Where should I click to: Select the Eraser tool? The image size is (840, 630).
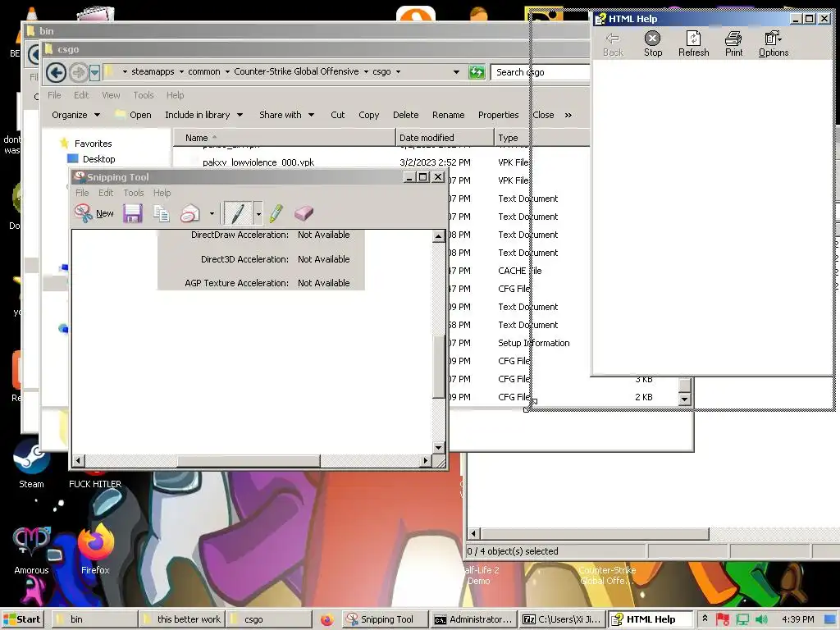pos(304,213)
